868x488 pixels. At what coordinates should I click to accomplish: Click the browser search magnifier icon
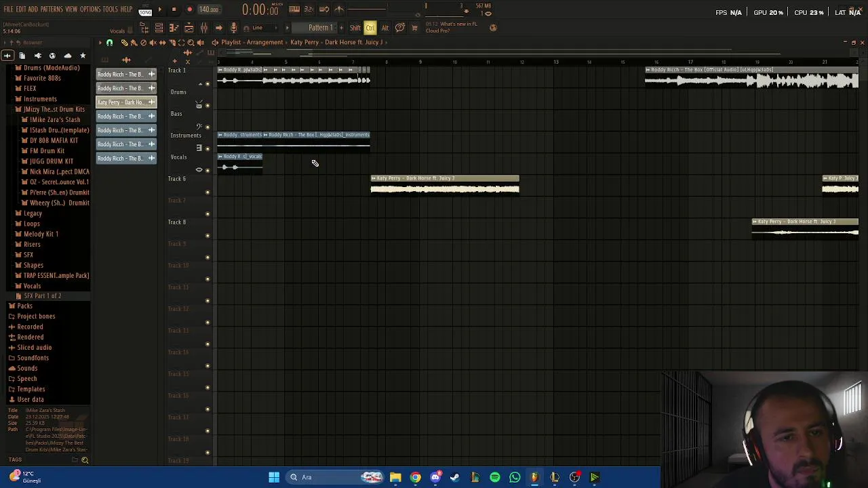[x=85, y=460]
